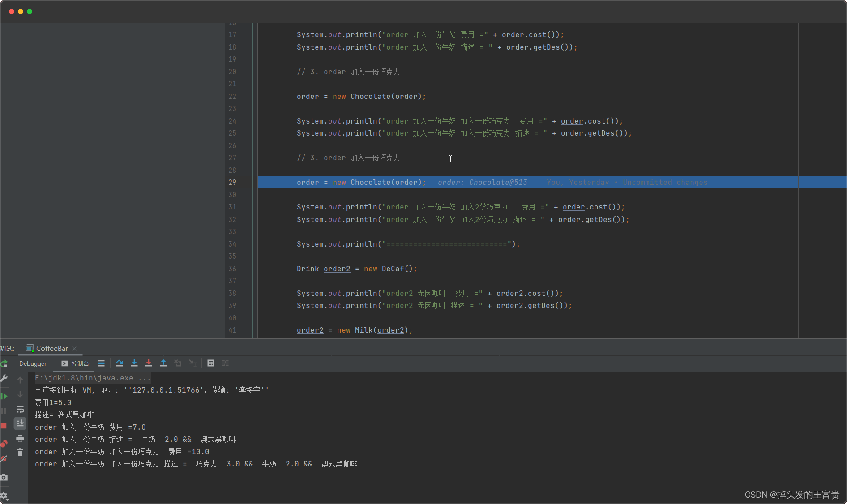The image size is (847, 504).
Task: Toggle scroll to end of console
Action: click(20, 423)
